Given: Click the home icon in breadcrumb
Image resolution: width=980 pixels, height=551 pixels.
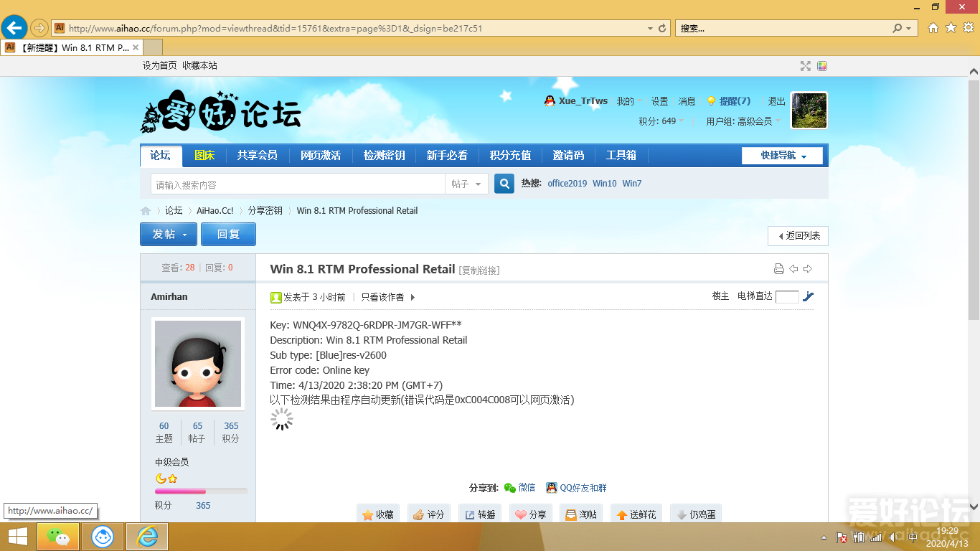Looking at the screenshot, I should coord(146,211).
